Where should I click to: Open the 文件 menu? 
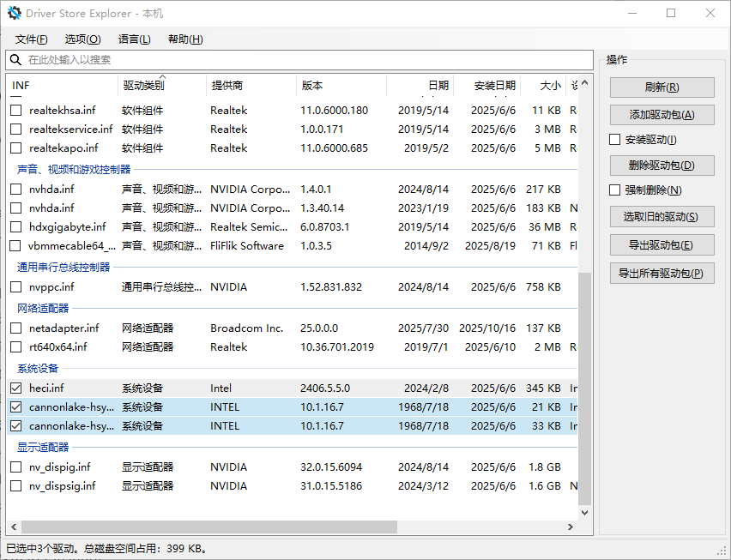pos(31,39)
